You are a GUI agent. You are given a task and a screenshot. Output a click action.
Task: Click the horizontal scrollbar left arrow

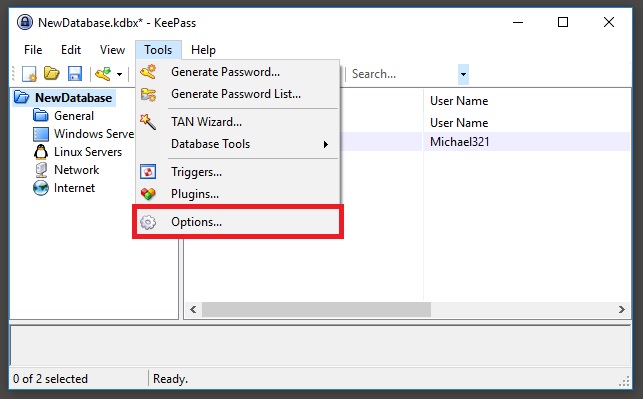[x=193, y=309]
